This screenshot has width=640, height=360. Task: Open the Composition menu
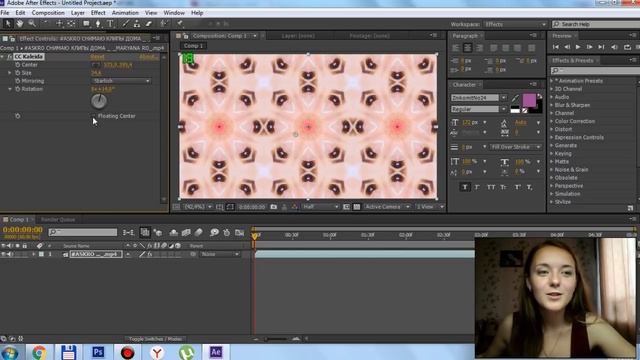tap(48, 13)
